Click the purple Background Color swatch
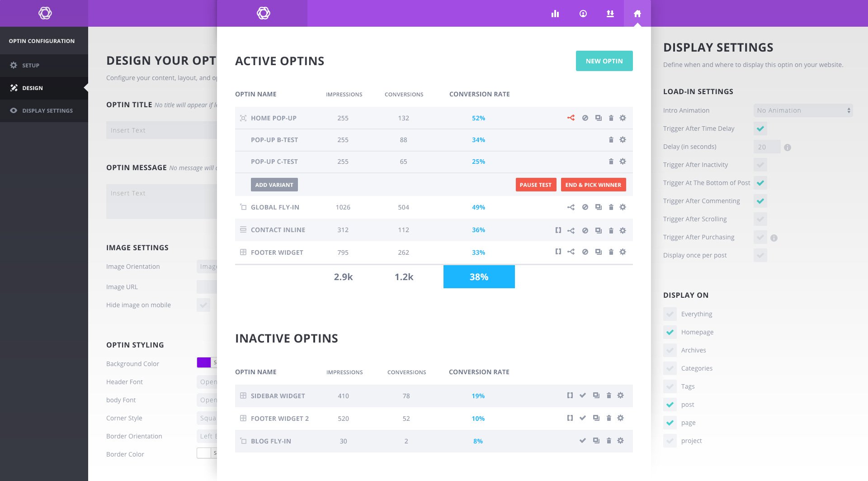The width and height of the screenshot is (868, 481). tap(204, 362)
